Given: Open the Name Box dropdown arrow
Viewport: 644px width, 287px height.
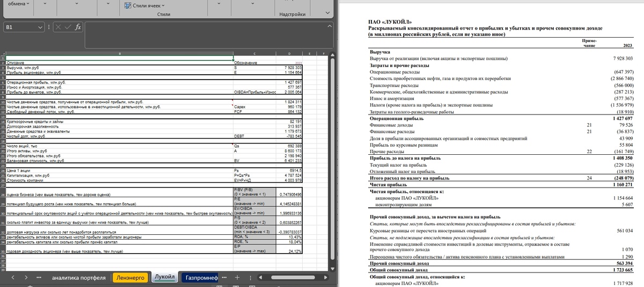Looking at the screenshot, I should [x=41, y=27].
